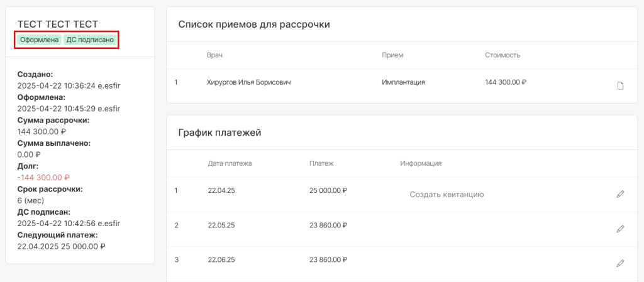
Task: Click the Список приемов для рассрочки heading
Action: pyautogui.click(x=254, y=24)
